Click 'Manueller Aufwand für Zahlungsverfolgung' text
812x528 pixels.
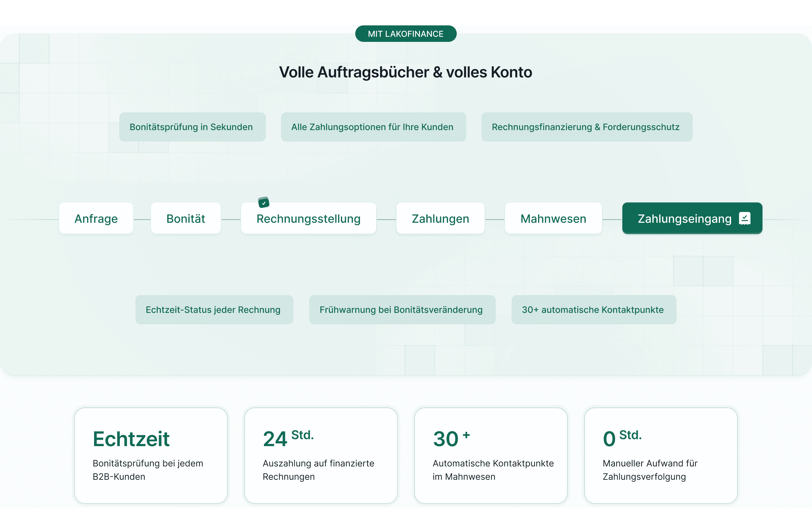point(650,470)
